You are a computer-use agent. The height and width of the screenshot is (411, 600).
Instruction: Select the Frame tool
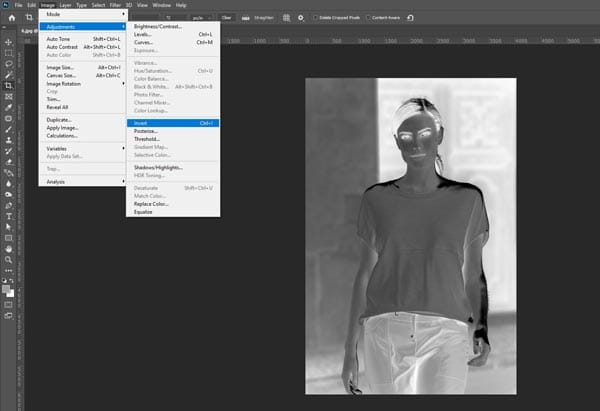pyautogui.click(x=8, y=96)
